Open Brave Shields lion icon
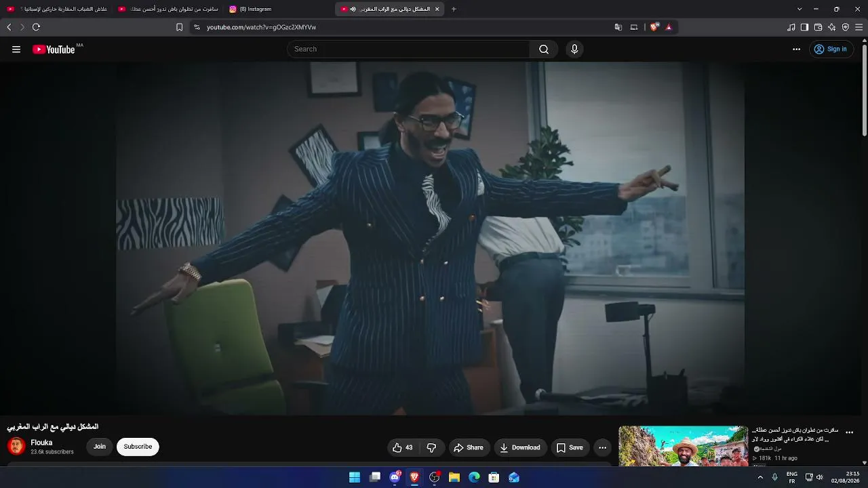The width and height of the screenshot is (868, 488). 654,27
